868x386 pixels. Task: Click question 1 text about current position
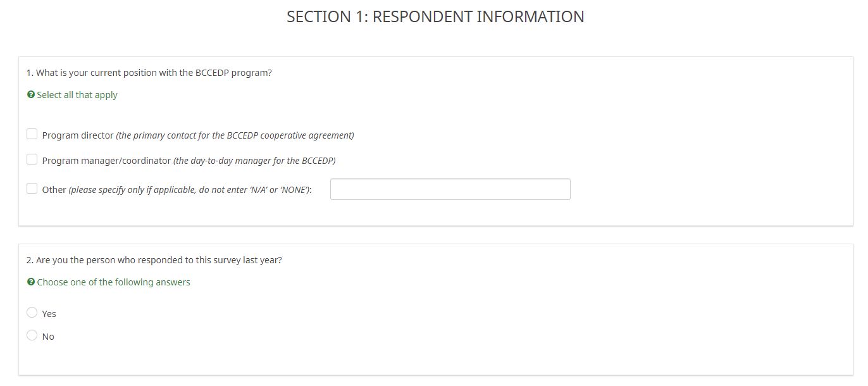(149, 73)
